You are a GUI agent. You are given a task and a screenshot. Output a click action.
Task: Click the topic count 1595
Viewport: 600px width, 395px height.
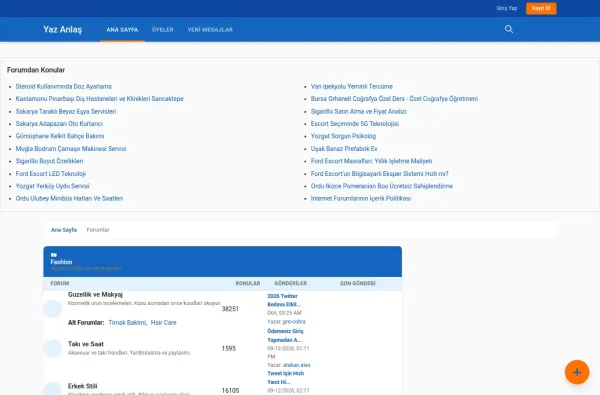229,348
